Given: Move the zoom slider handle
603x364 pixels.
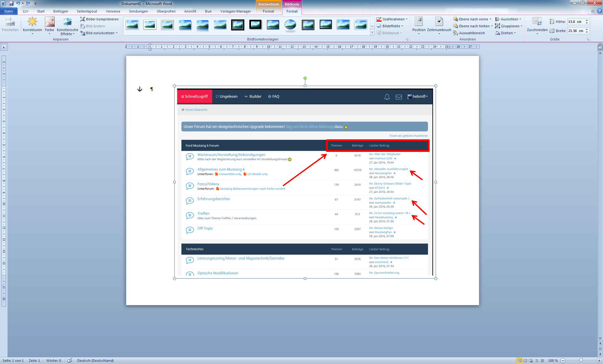Looking at the screenshot, I should pyautogui.click(x=581, y=361).
